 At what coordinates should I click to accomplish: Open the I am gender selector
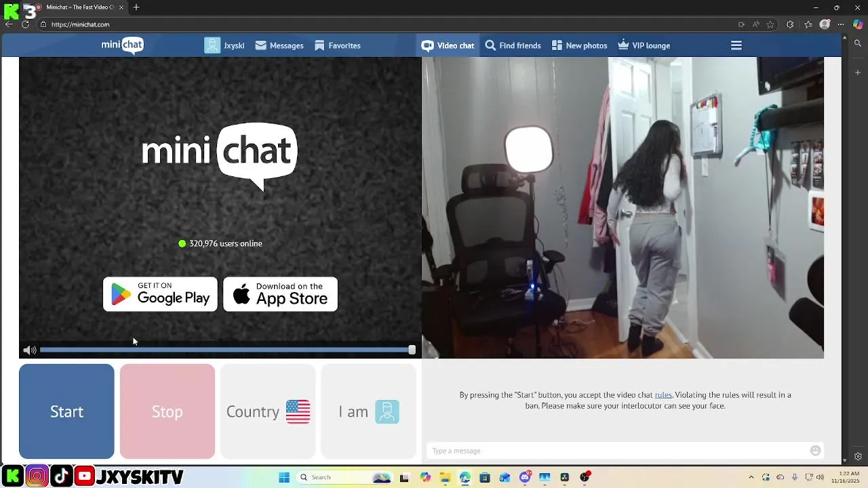368,411
